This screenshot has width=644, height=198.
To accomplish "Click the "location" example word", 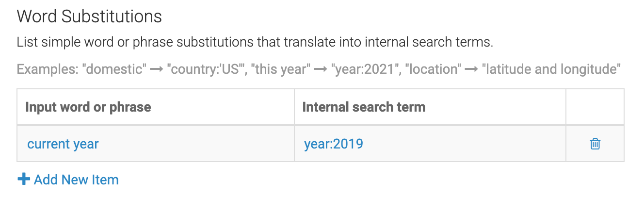I will point(435,69).
